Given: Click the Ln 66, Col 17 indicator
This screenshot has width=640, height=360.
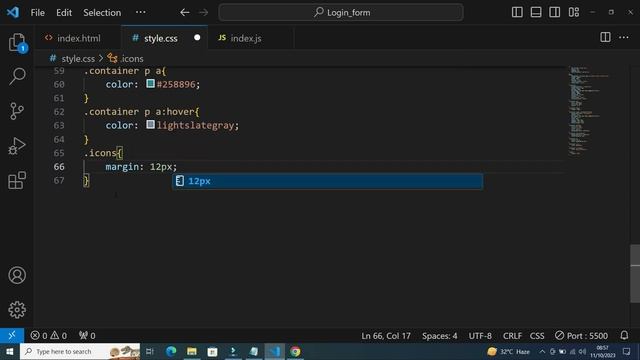Looking at the screenshot, I should pyautogui.click(x=386, y=336).
